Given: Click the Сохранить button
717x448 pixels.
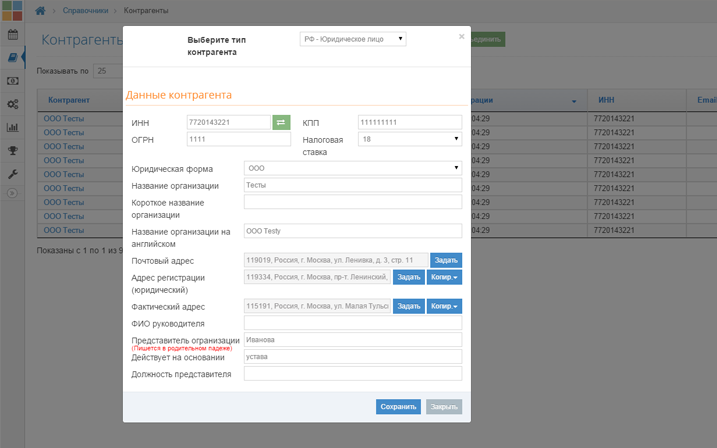Looking at the screenshot, I should point(398,407).
